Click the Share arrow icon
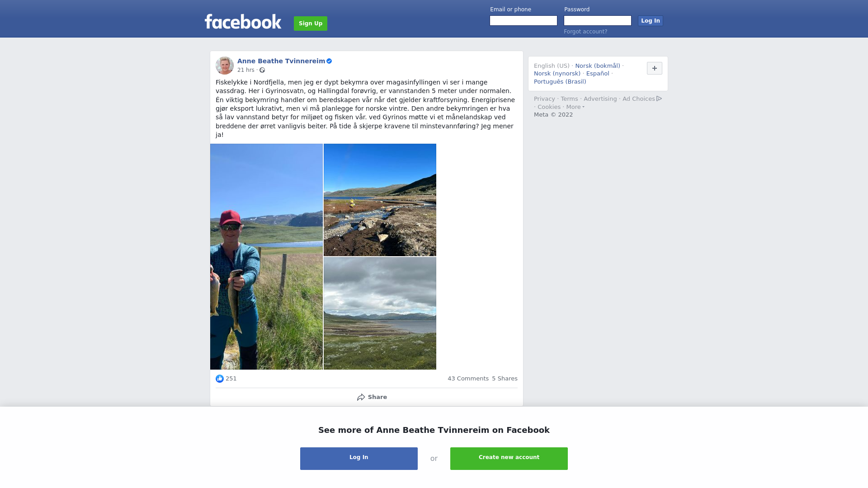Screen dimensions: 868x488 pyautogui.click(x=361, y=397)
